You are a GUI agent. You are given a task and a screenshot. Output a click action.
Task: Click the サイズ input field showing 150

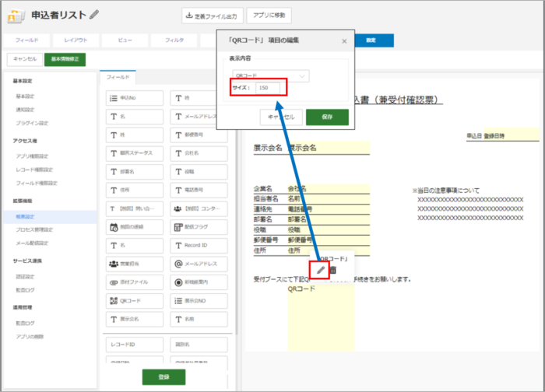pos(268,87)
